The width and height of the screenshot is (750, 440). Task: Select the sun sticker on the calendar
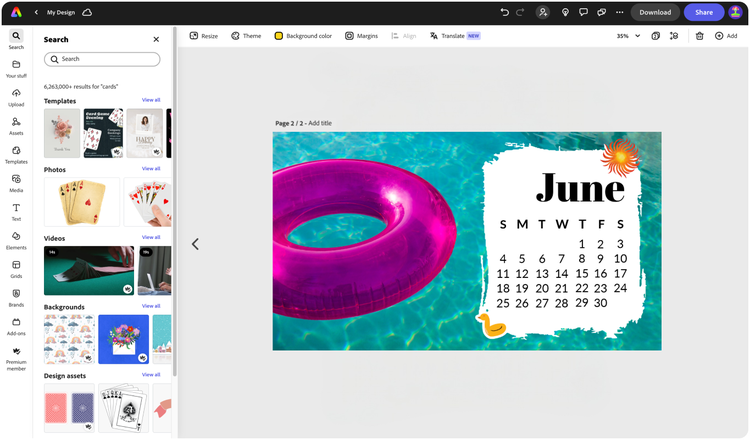coord(620,157)
